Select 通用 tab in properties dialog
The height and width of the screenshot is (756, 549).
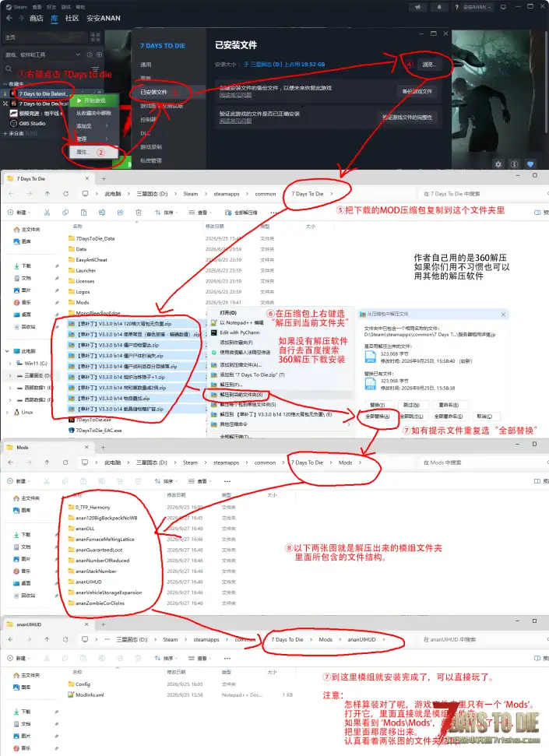(x=146, y=65)
